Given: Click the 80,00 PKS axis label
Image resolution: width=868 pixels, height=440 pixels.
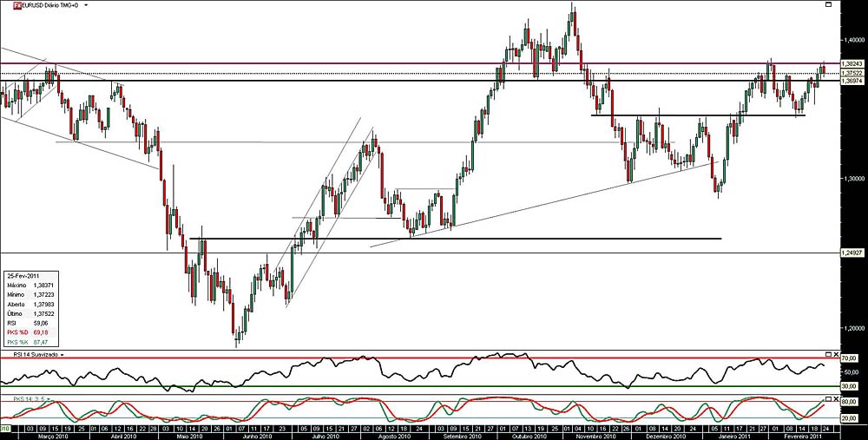Looking at the screenshot, I should [849, 402].
